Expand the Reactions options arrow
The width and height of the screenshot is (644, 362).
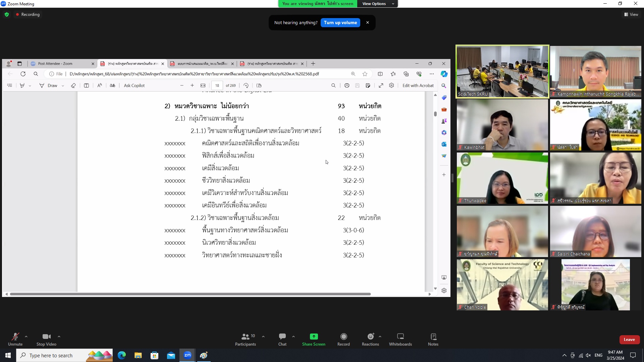click(x=380, y=337)
